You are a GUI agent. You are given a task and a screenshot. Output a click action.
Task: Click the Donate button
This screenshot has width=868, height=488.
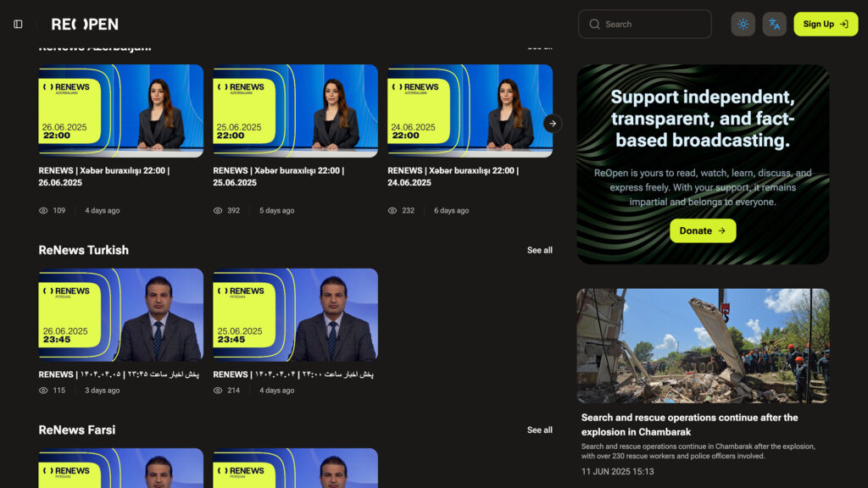[x=703, y=230]
